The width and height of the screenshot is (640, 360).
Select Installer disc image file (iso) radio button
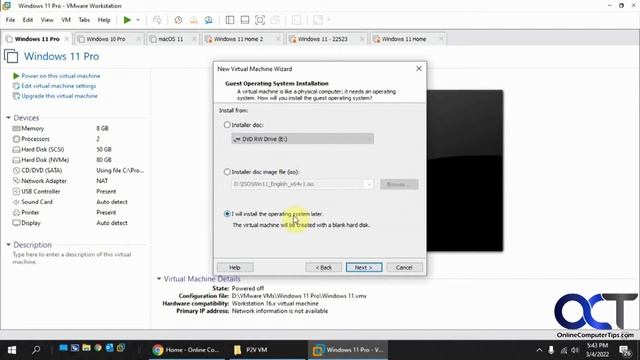click(x=227, y=172)
